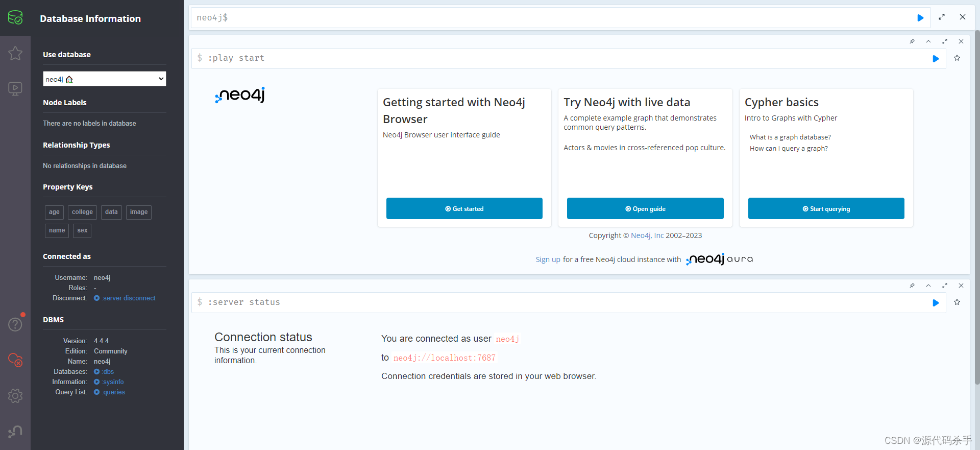Pin the :play start frame

tap(912, 41)
